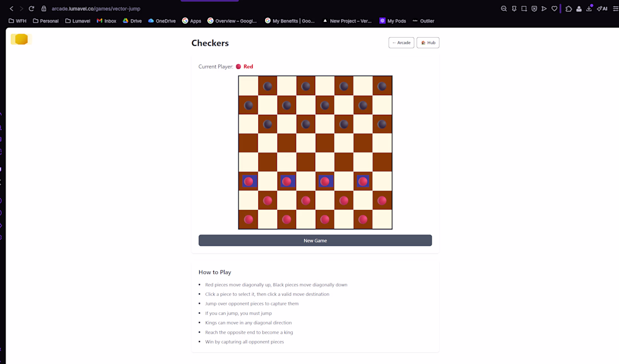Open the Outlier bookmark
The width and height of the screenshot is (619, 364).
423,21
